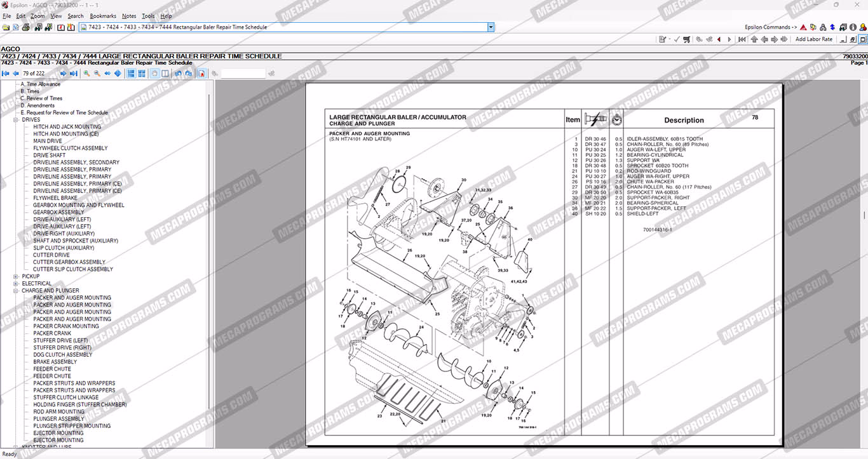Open the Tools menu
Screen dimensions: 868x459
[x=148, y=16]
